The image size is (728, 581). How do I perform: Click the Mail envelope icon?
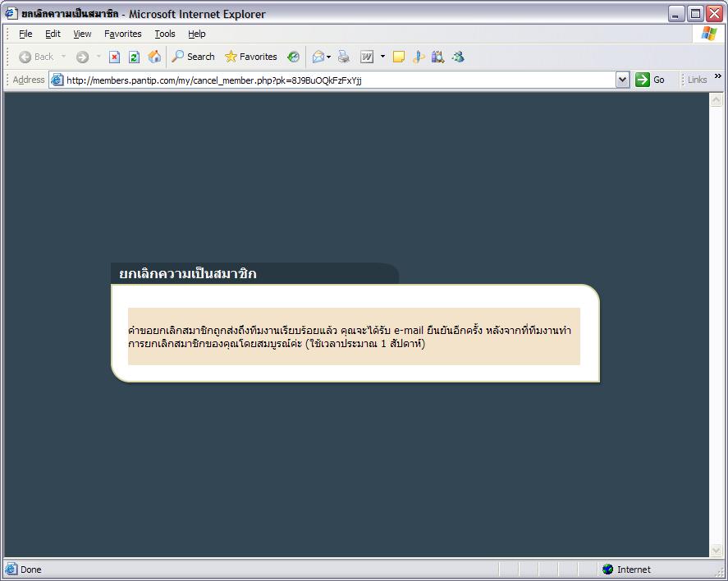(318, 57)
